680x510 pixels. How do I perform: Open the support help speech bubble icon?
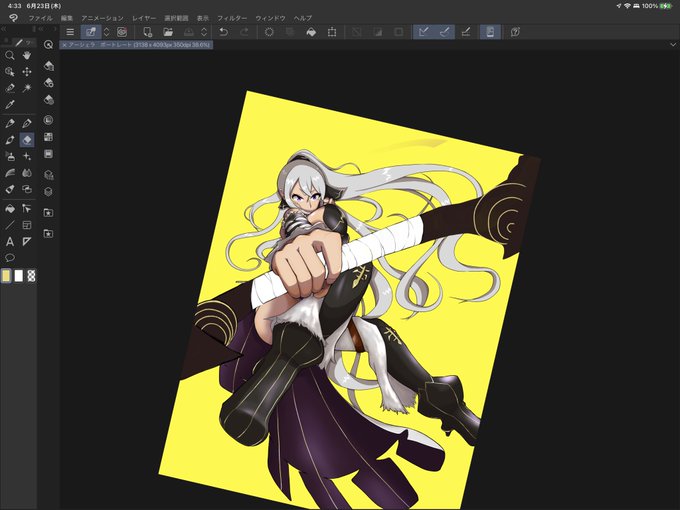[515, 32]
